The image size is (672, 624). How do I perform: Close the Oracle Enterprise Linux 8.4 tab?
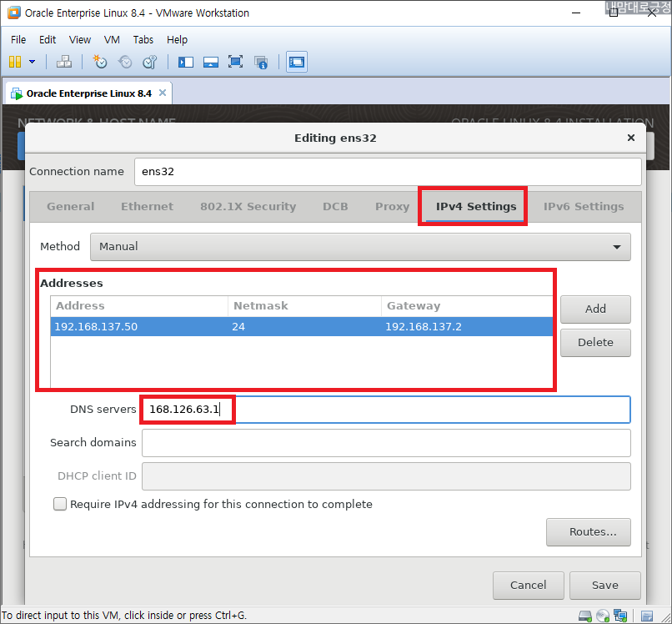click(x=163, y=93)
